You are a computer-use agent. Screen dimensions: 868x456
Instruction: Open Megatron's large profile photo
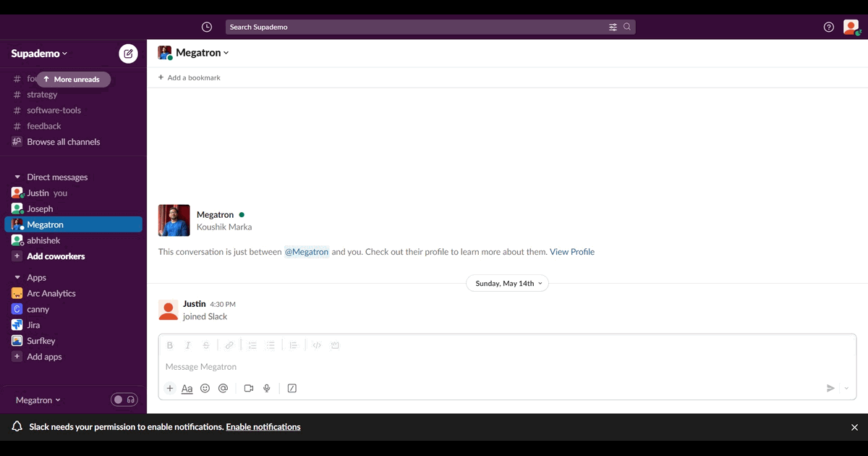174,221
